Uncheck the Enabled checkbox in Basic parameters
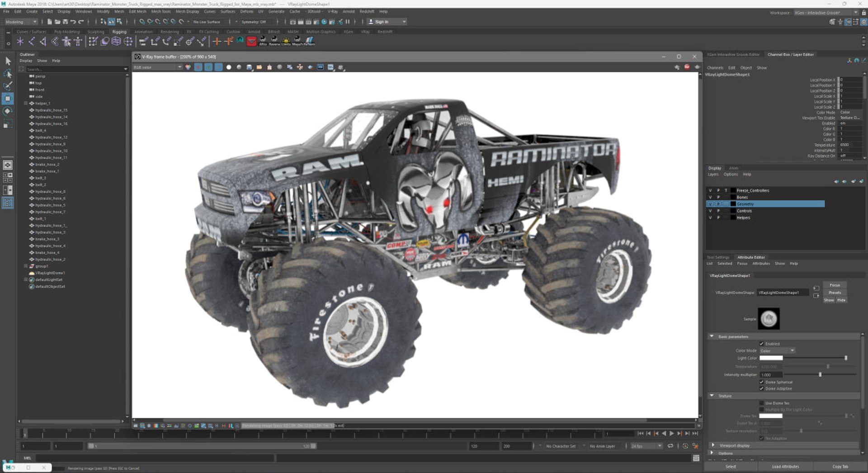The image size is (868, 473). coord(762,344)
